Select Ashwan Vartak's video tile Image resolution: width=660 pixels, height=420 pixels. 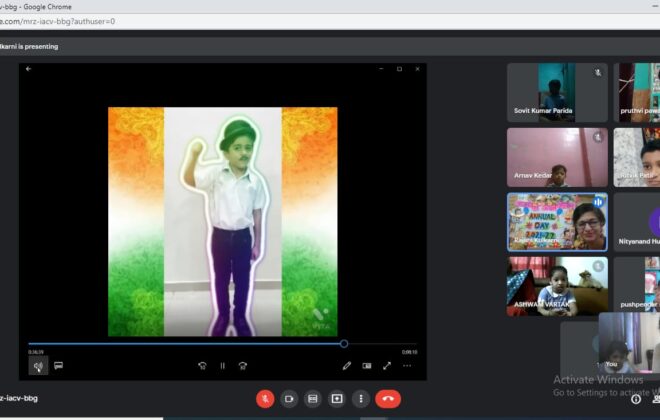click(x=557, y=287)
